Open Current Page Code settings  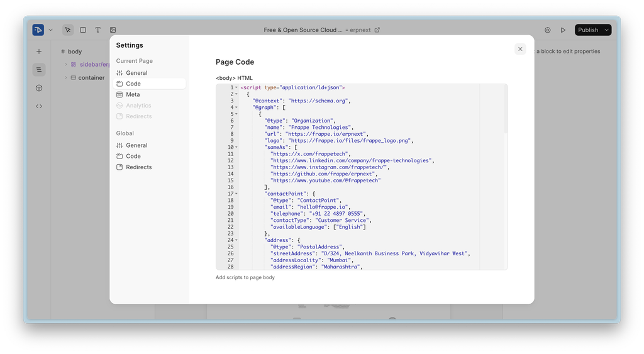(149, 84)
